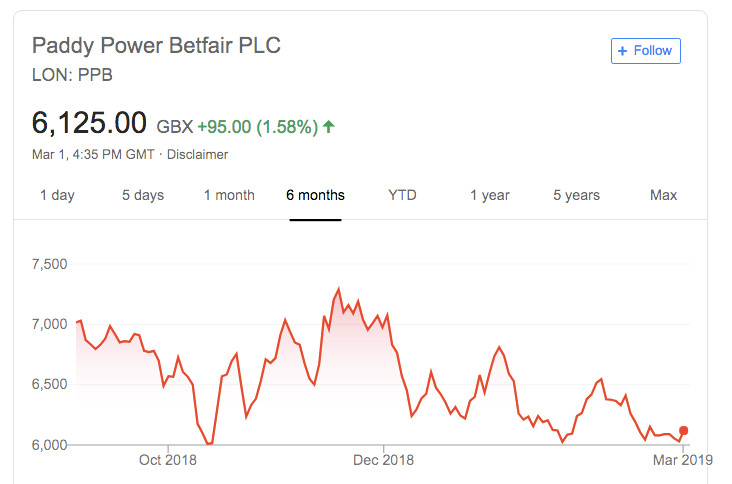732x484 pixels.
Task: Select the 6 months tab
Action: [x=315, y=195]
